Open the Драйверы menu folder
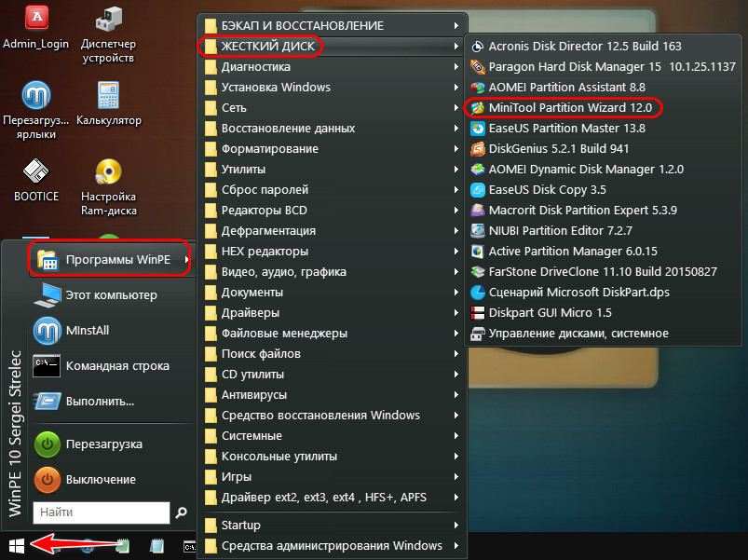Screen dimensions: 748x560 click(332, 313)
